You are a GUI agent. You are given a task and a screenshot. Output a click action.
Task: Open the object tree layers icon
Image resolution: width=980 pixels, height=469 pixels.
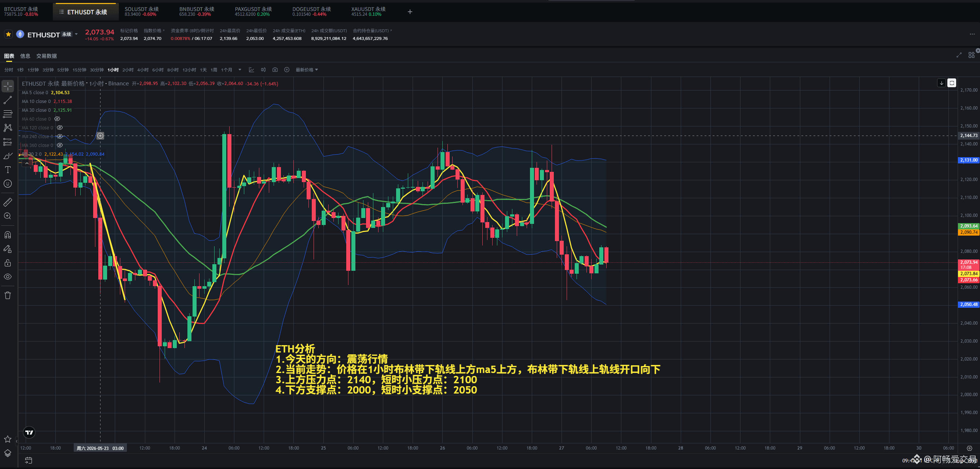coord(8,453)
